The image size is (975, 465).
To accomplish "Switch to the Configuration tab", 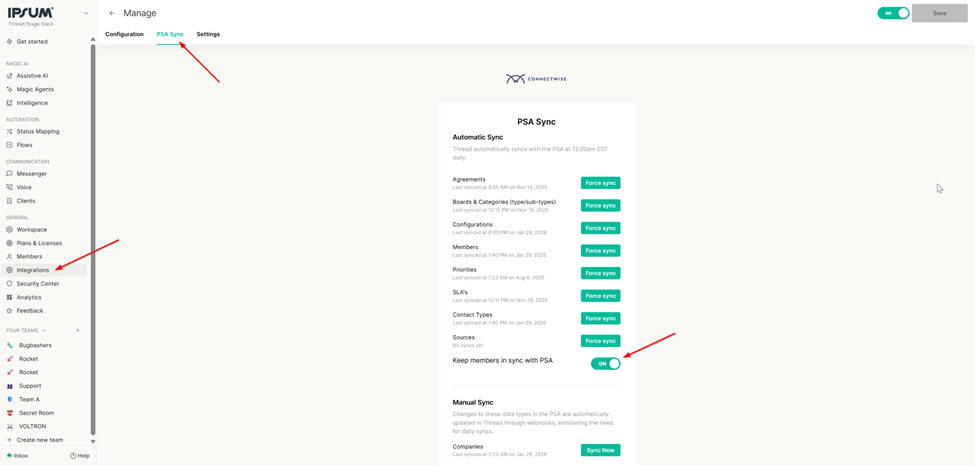I will pyautogui.click(x=124, y=34).
